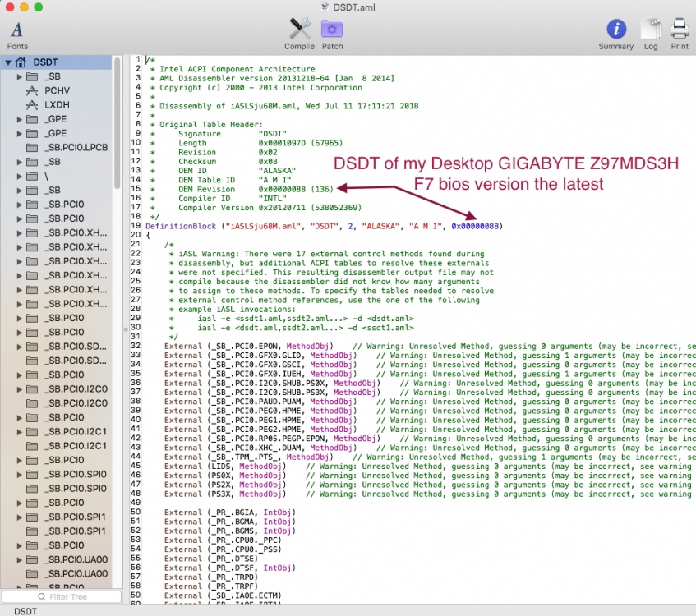Click the Intel ACPI Component Architecture line
Screen dimensions: 696x616
(237, 69)
